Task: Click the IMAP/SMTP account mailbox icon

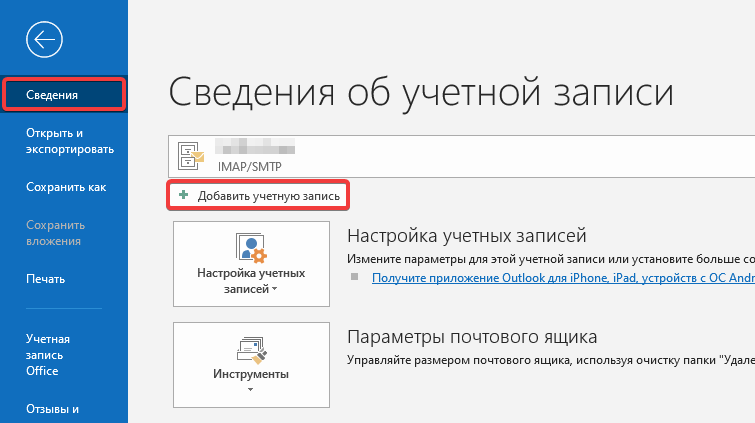Action: 191,154
